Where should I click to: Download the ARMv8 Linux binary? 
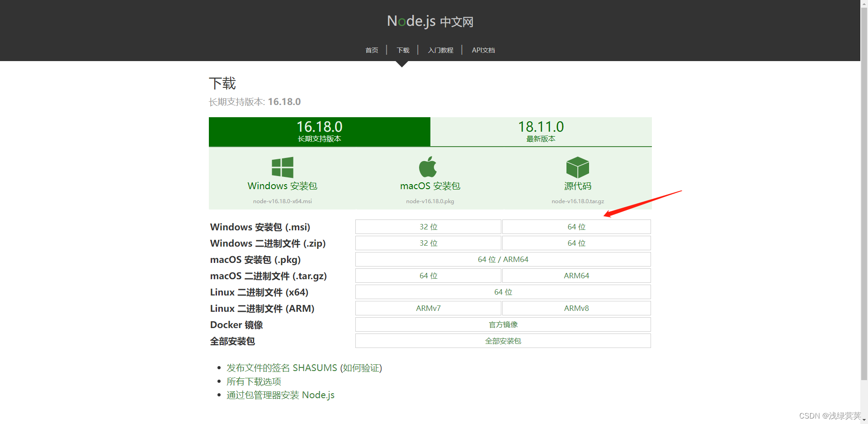(x=576, y=308)
